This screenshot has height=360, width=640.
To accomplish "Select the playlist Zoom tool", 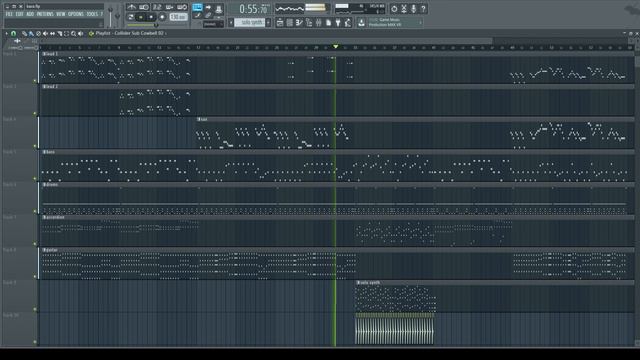I will [x=73, y=33].
